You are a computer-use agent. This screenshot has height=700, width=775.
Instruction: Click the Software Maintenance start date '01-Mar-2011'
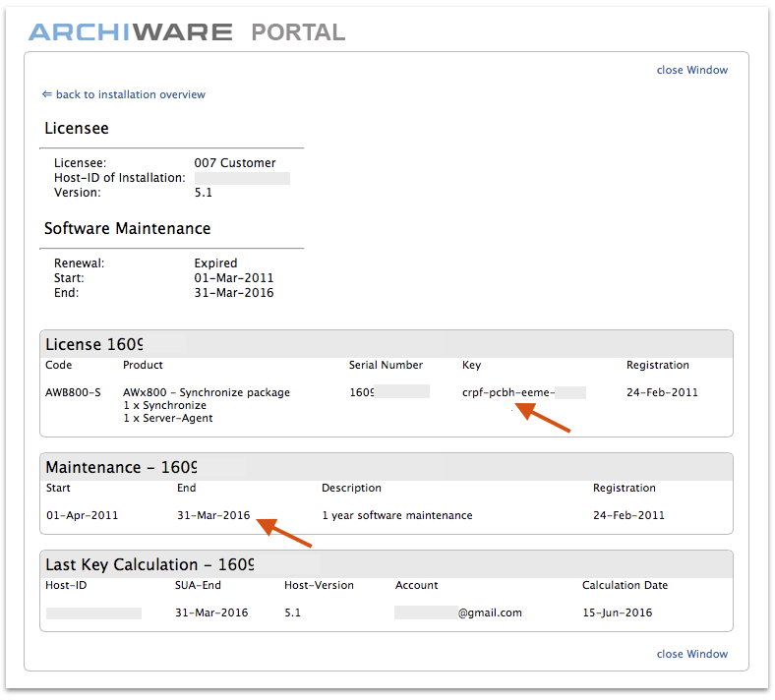[234, 278]
